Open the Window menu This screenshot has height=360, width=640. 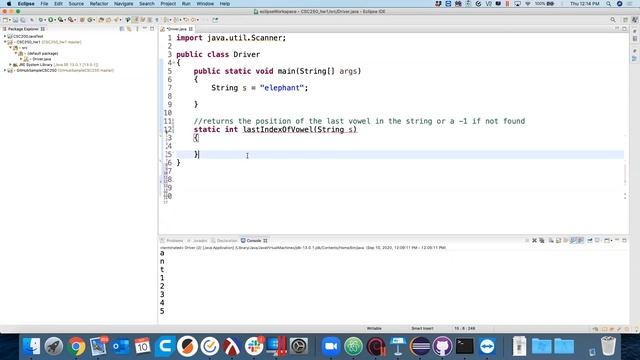[205, 4]
